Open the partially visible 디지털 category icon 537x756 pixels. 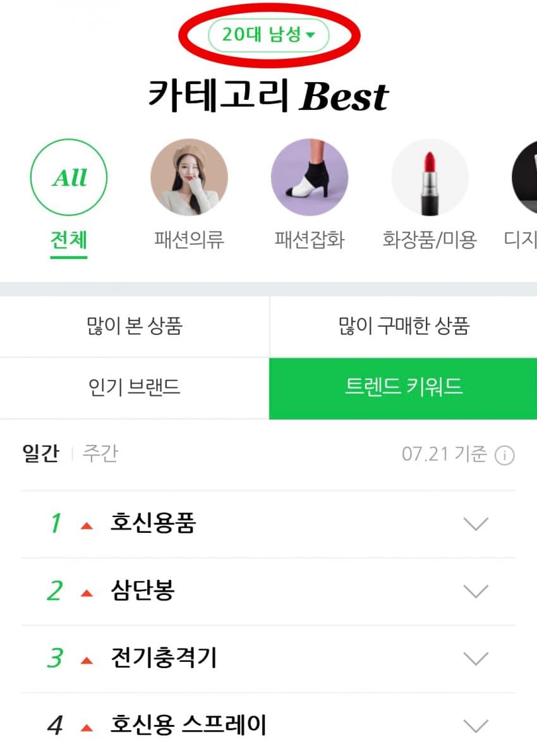pyautogui.click(x=524, y=178)
